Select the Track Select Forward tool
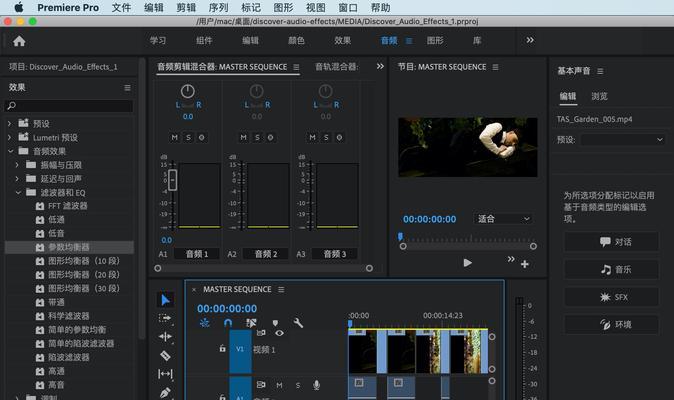The width and height of the screenshot is (674, 400). coord(165,318)
